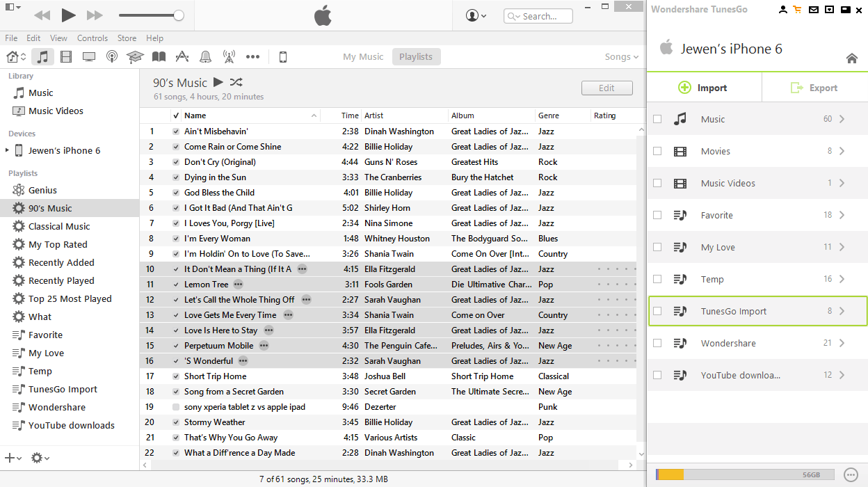Open the account user dropdown
Image resolution: width=868 pixels, height=487 pixels.
click(x=476, y=15)
